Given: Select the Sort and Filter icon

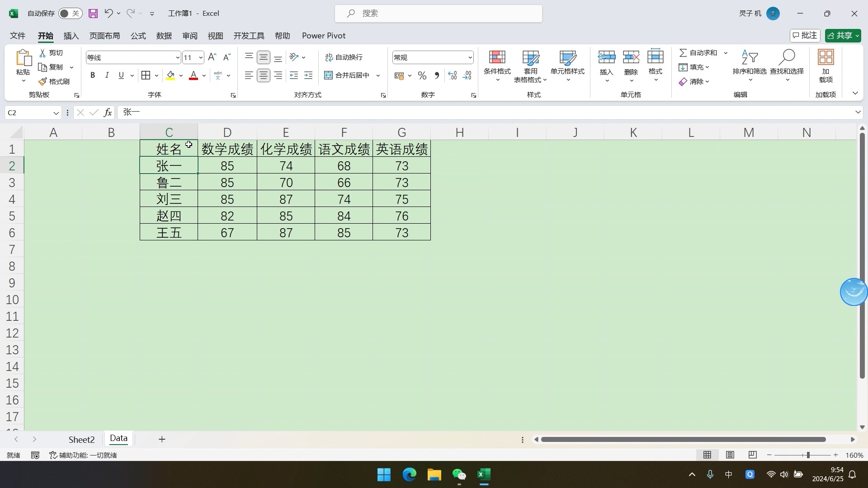Looking at the screenshot, I should coord(749,58).
